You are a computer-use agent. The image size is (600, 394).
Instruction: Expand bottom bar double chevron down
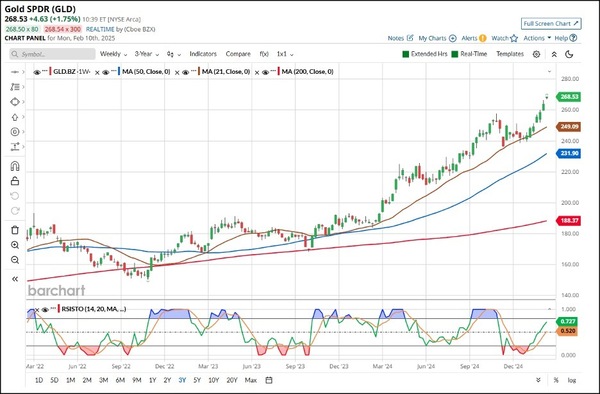coord(538,380)
